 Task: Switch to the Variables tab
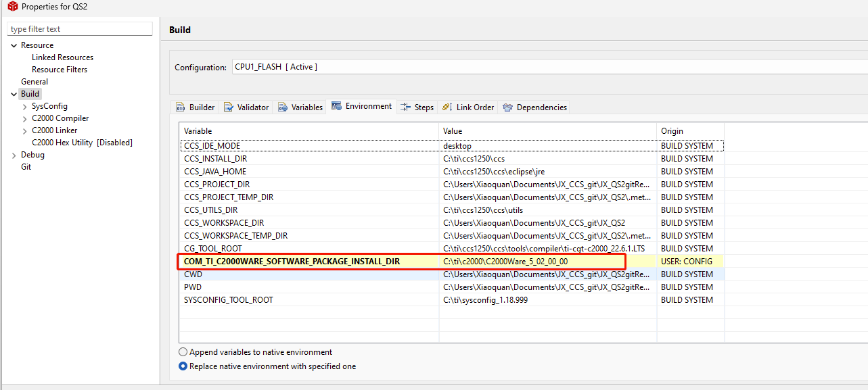(306, 106)
